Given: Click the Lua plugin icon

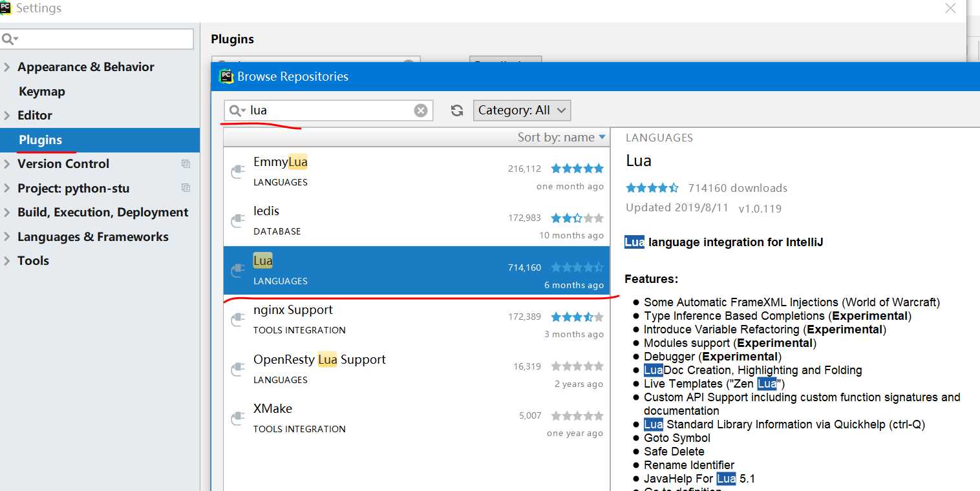Looking at the screenshot, I should point(238,270).
